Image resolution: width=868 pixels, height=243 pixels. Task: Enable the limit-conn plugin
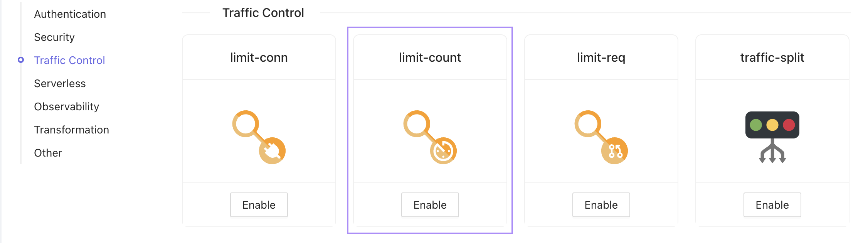259,205
